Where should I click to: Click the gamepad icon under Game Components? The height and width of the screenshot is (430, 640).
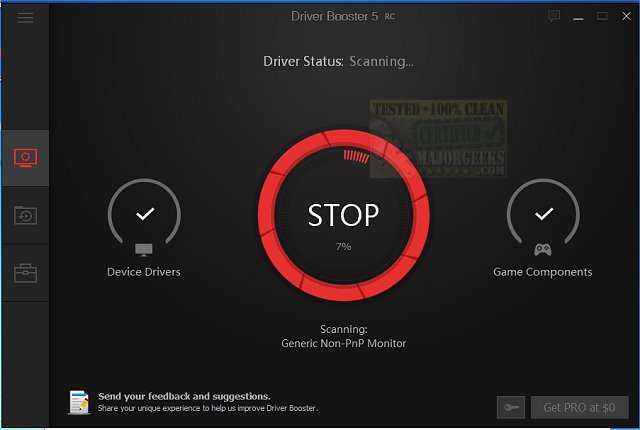[x=543, y=250]
